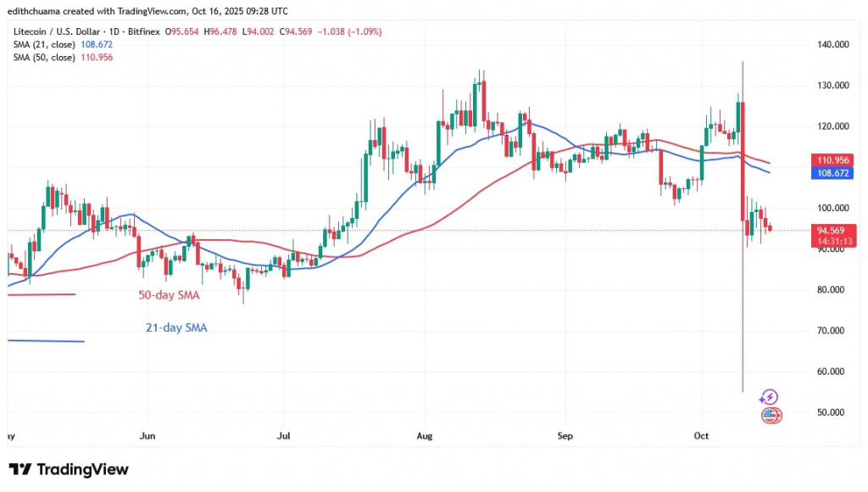Click the red 110.956 SMA price label
Image resolution: width=868 pixels, height=492 pixels.
[833, 159]
